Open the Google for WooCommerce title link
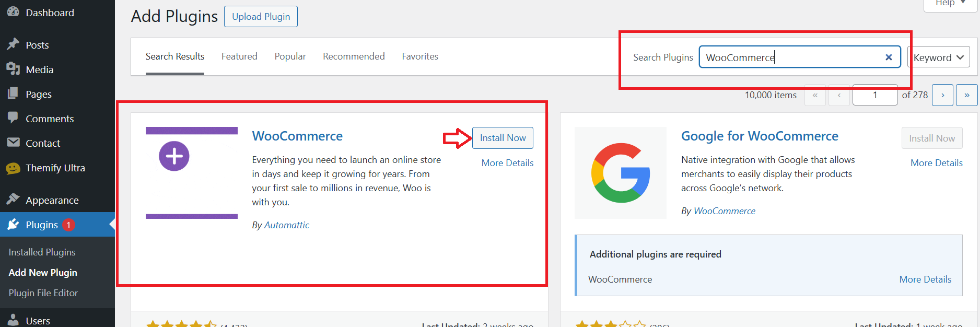 [x=760, y=136]
